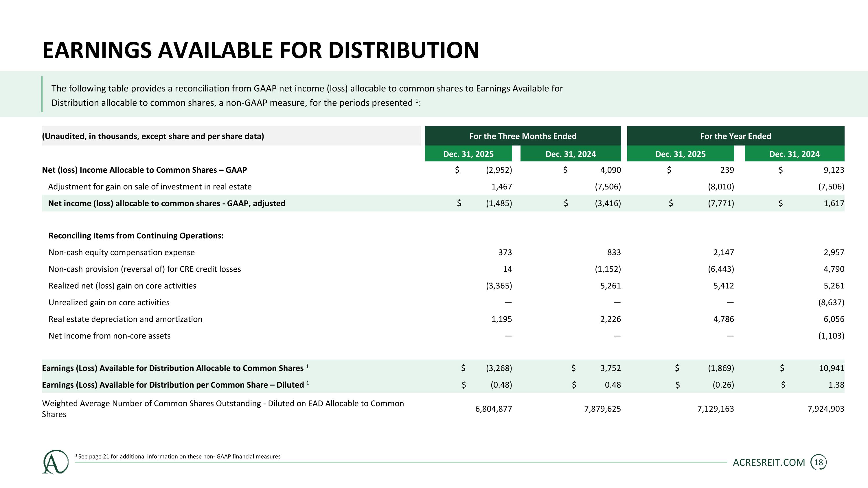Select the Earnings Available for Distribution title
This screenshot has width=868, height=488.
(x=260, y=50)
